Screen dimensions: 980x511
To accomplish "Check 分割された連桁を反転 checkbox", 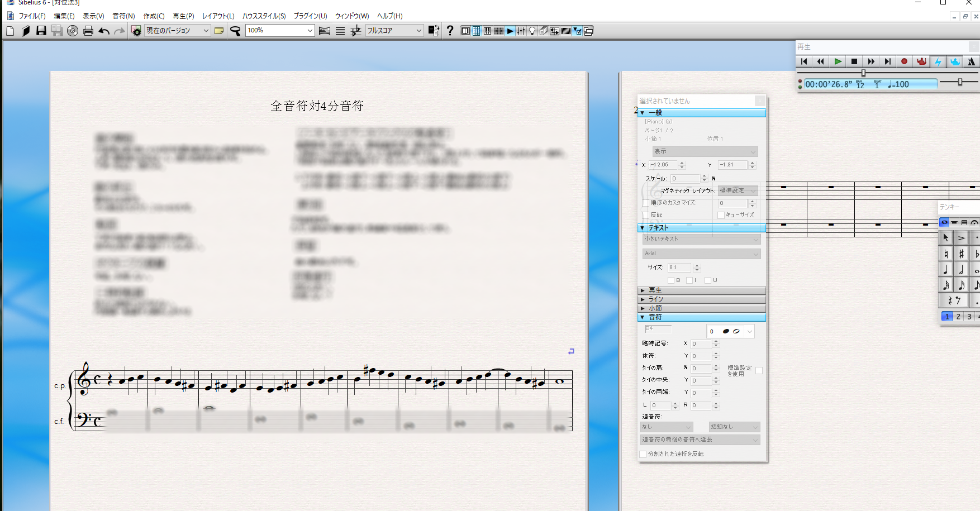I will pos(643,454).
